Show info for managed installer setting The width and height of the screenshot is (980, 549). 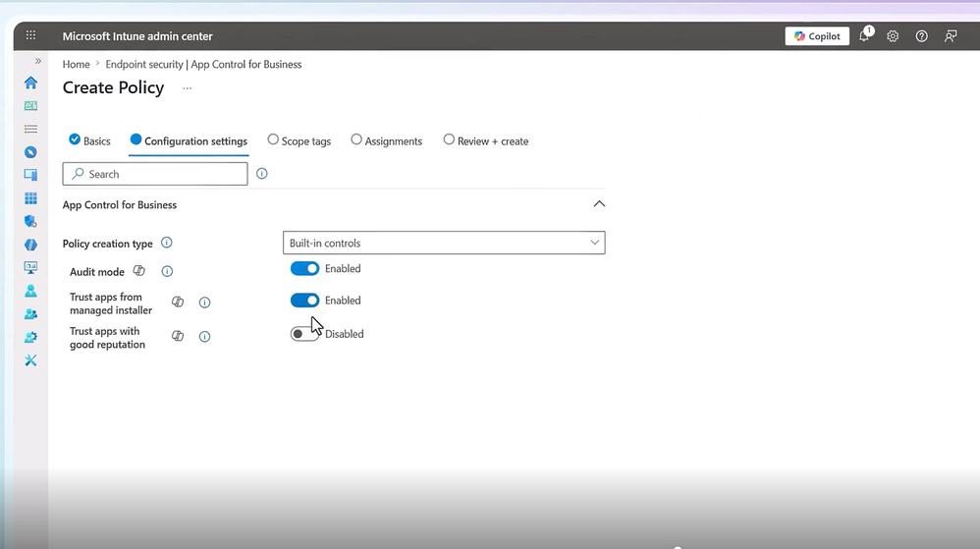pos(204,302)
